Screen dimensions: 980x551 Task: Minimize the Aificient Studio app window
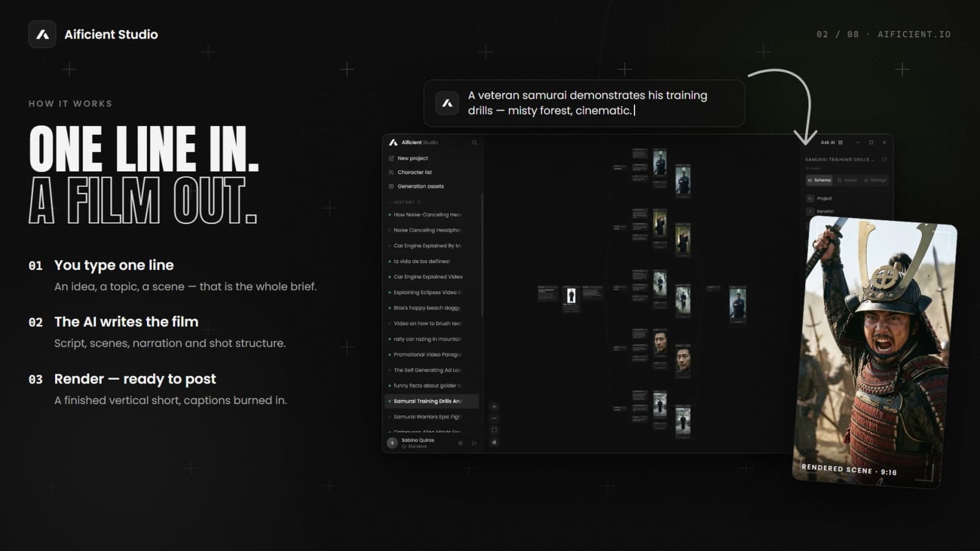pos(858,142)
